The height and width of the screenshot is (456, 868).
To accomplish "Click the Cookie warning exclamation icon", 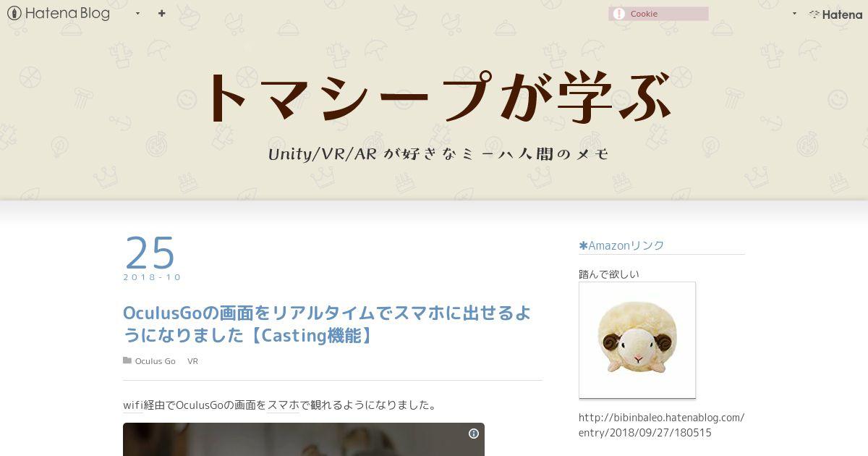I will [x=618, y=14].
